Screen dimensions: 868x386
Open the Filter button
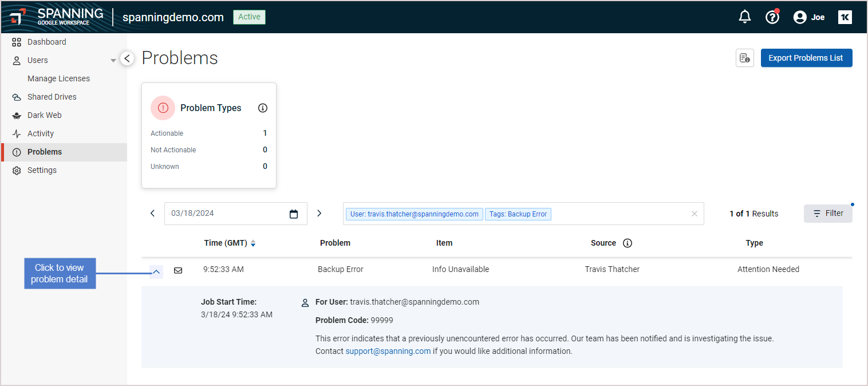click(827, 213)
